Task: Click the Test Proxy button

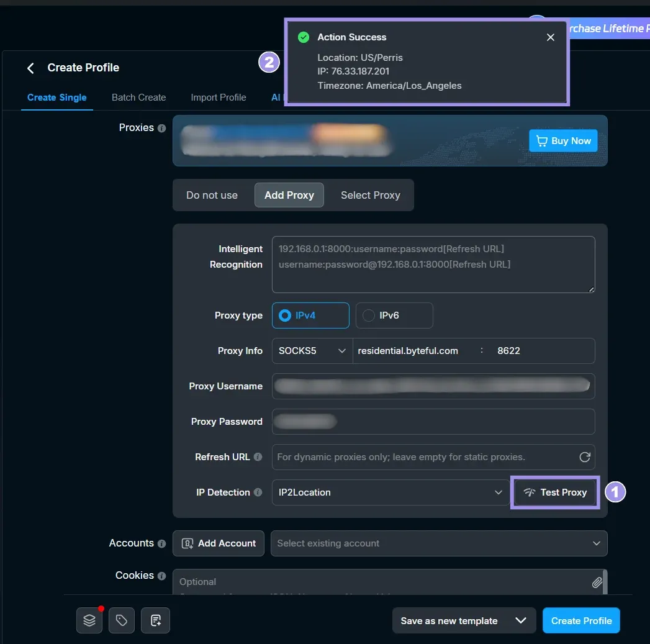Action: pyautogui.click(x=555, y=492)
